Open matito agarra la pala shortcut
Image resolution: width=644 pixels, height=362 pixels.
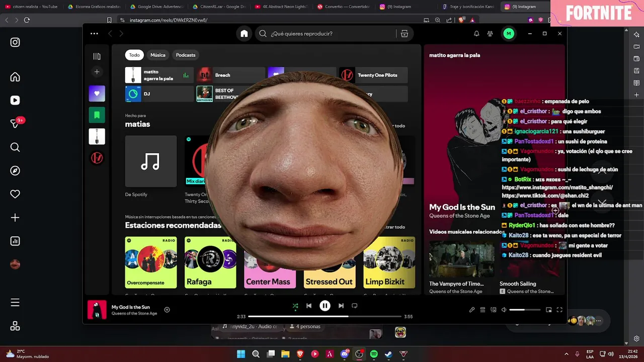159,75
